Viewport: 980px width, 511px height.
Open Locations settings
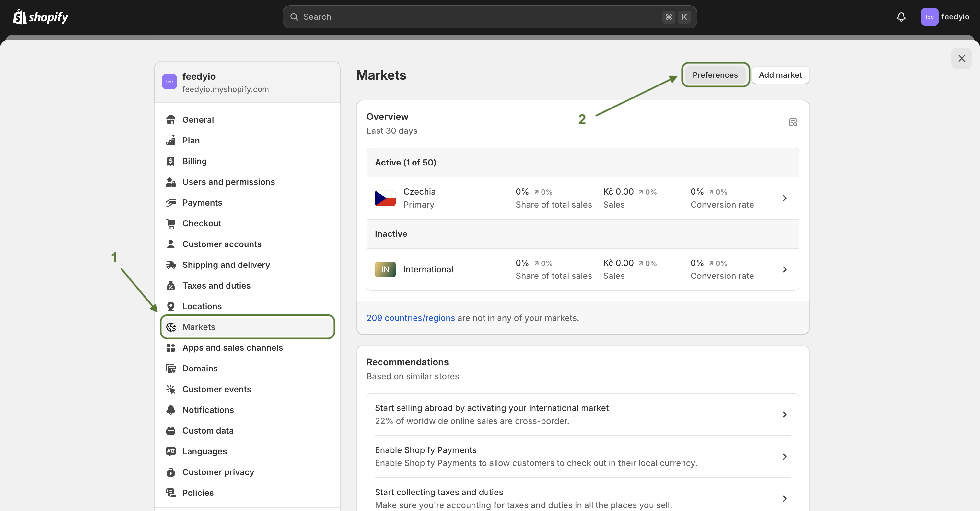(247, 306)
